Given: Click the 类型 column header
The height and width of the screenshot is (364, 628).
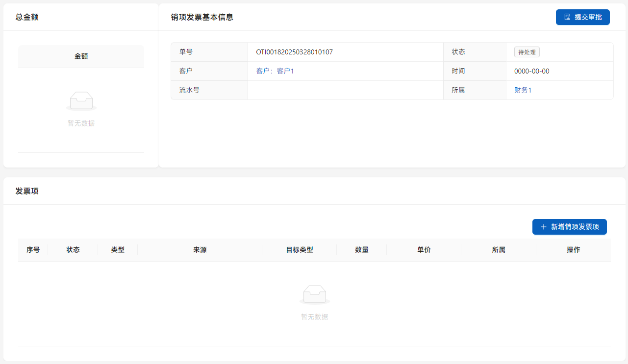Looking at the screenshot, I should click(118, 250).
